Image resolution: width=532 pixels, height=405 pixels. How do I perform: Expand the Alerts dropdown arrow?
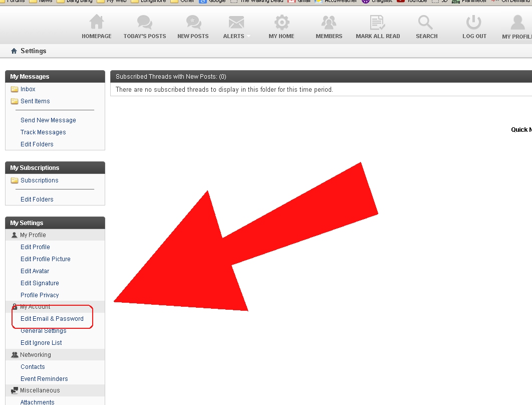click(248, 37)
